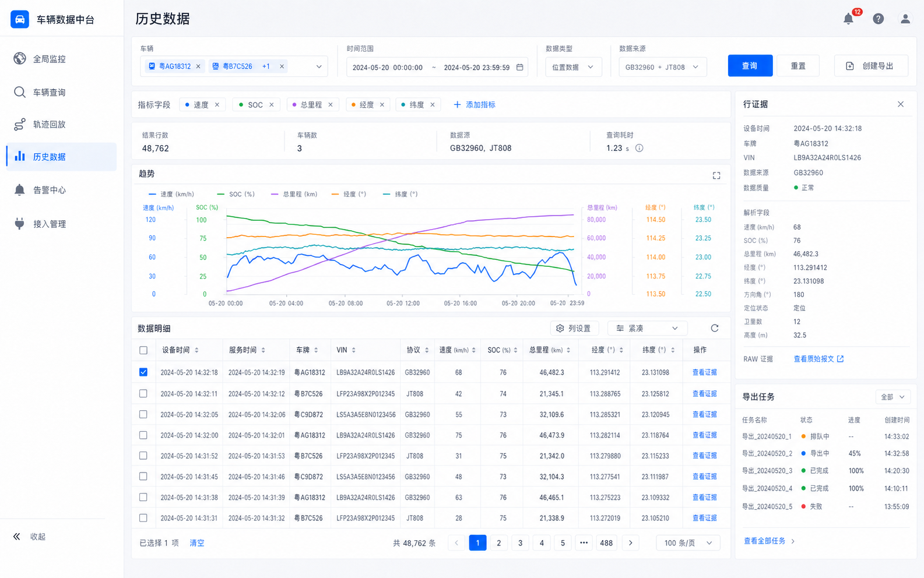Click 添加指标 to add an indicator
This screenshot has width=924, height=578.
[475, 105]
